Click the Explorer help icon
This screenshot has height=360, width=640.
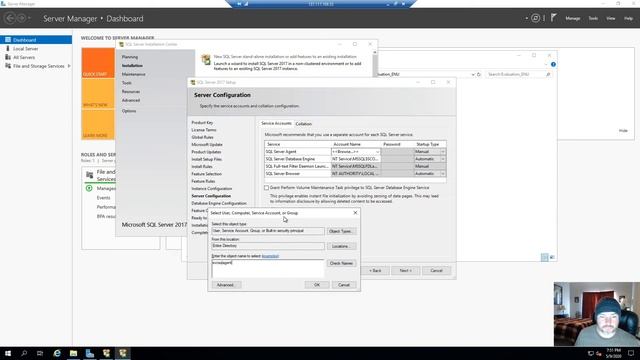(553, 64)
